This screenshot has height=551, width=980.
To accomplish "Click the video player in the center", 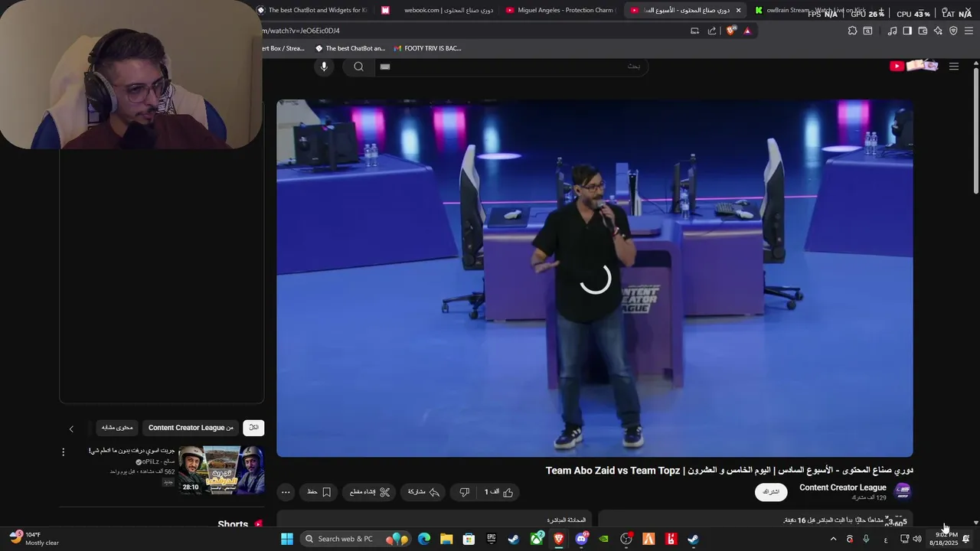I will click(595, 279).
